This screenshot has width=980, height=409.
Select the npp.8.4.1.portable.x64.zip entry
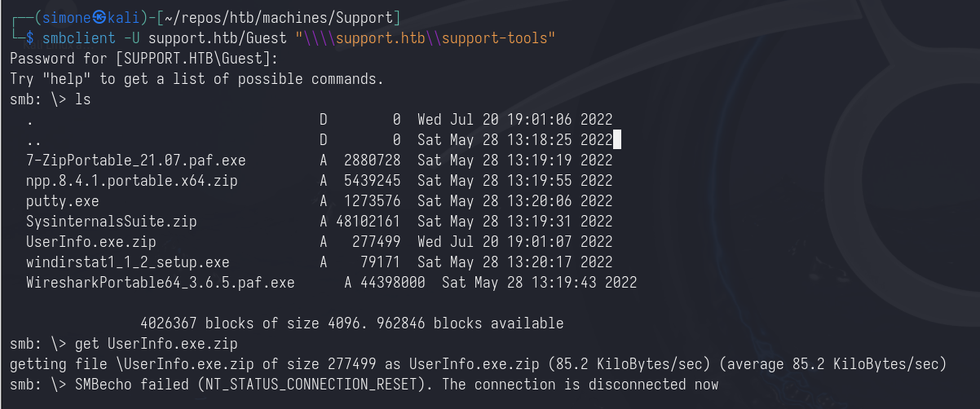tap(131, 181)
